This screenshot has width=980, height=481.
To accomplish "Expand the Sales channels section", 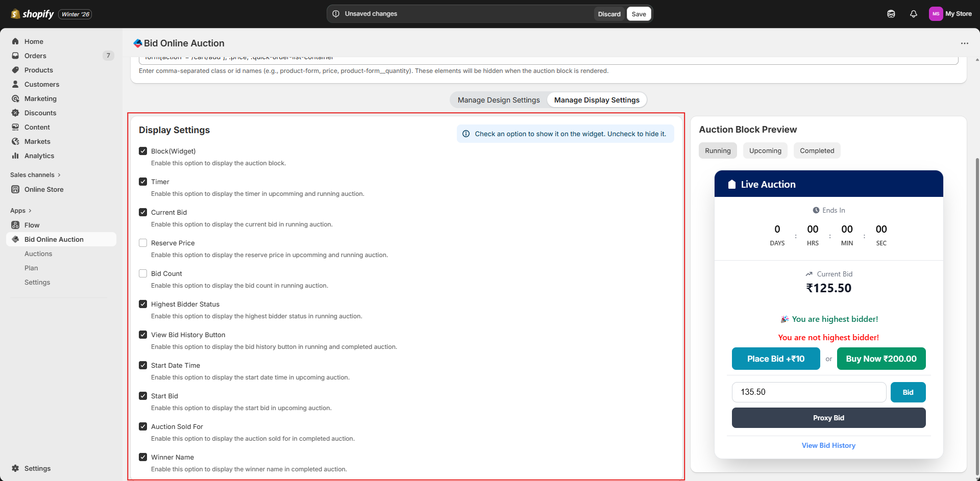I will 59,175.
